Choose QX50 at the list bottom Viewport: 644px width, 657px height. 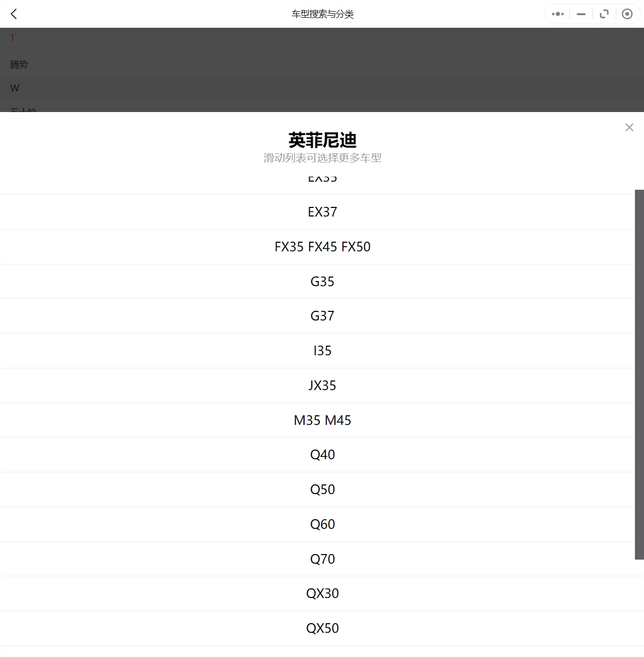pyautogui.click(x=322, y=628)
